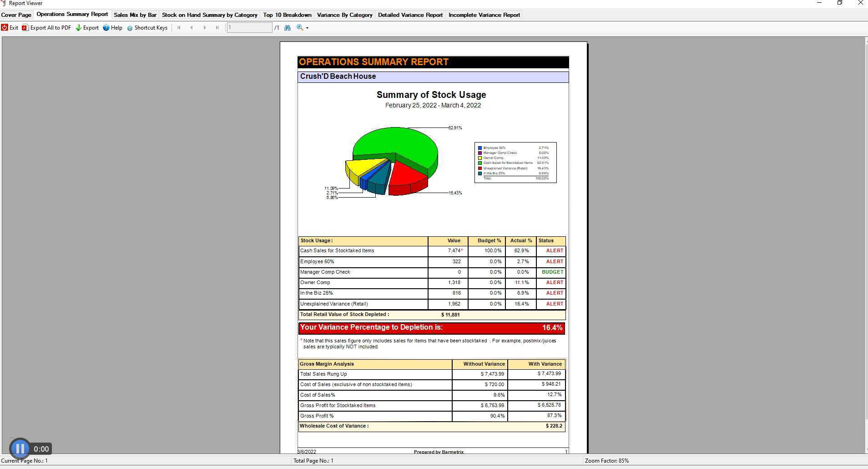
Task: Click the 'Summary of Stock Usage' title
Action: 431,95
